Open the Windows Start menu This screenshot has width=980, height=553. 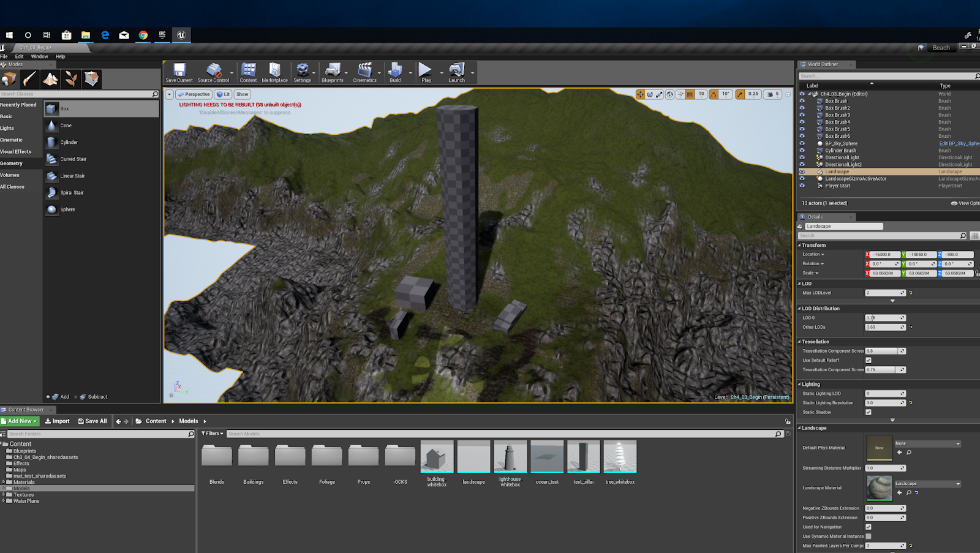pos(9,35)
